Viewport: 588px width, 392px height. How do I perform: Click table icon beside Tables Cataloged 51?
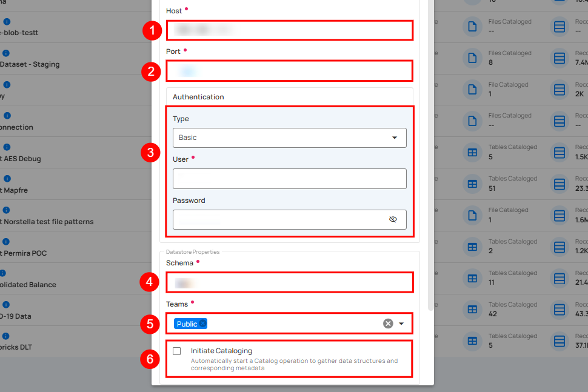[x=472, y=184]
